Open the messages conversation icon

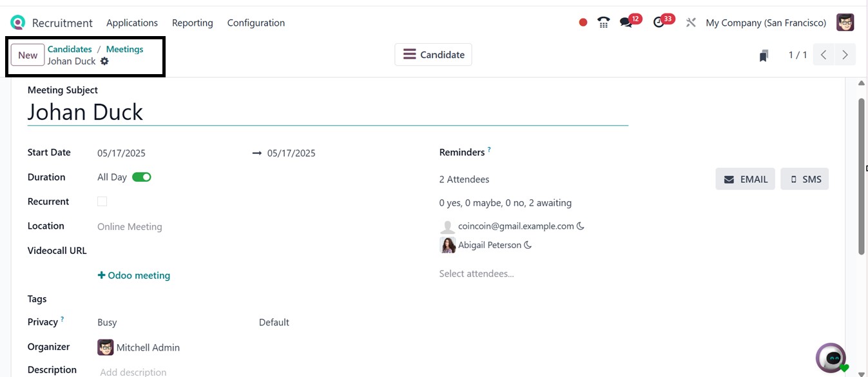(x=626, y=23)
